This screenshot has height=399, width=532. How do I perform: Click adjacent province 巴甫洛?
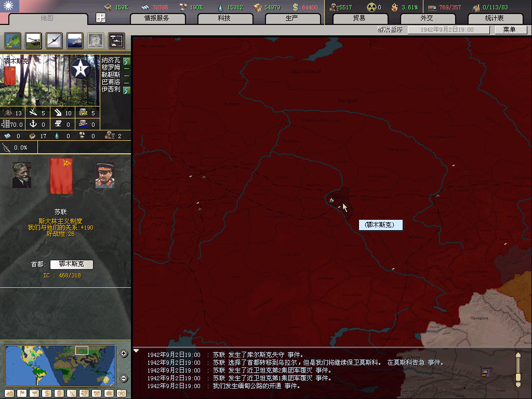click(111, 82)
